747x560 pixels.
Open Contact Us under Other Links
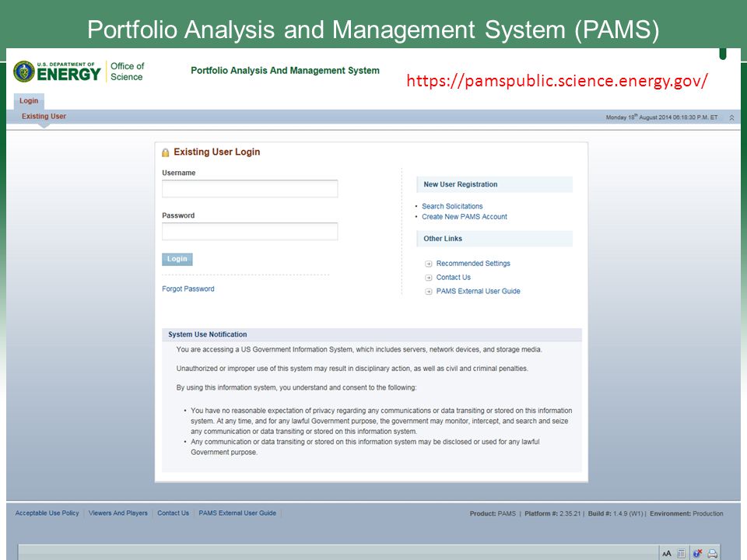tap(454, 277)
